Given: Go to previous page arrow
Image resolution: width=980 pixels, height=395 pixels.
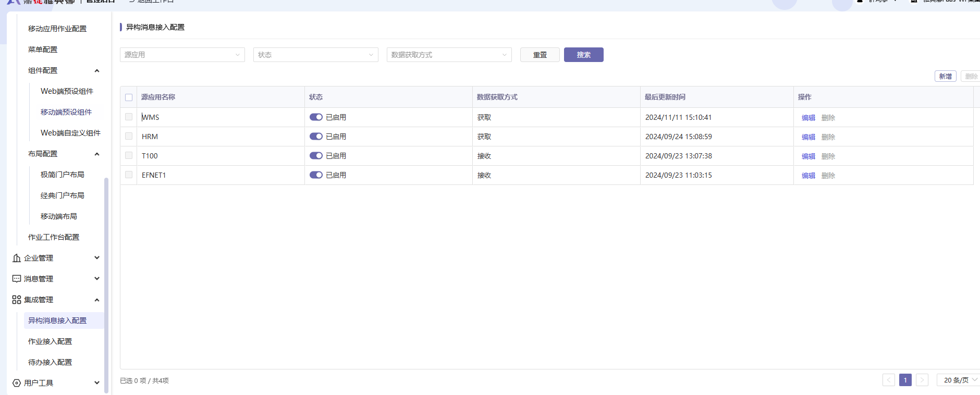Looking at the screenshot, I should (889, 380).
